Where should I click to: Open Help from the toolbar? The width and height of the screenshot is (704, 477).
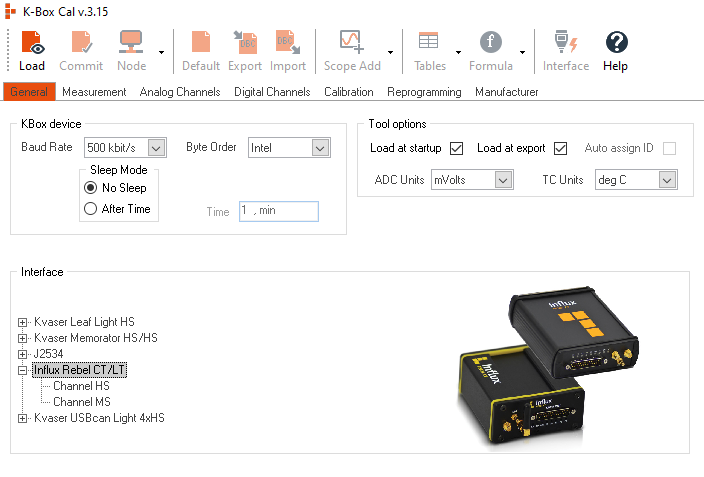coord(616,51)
